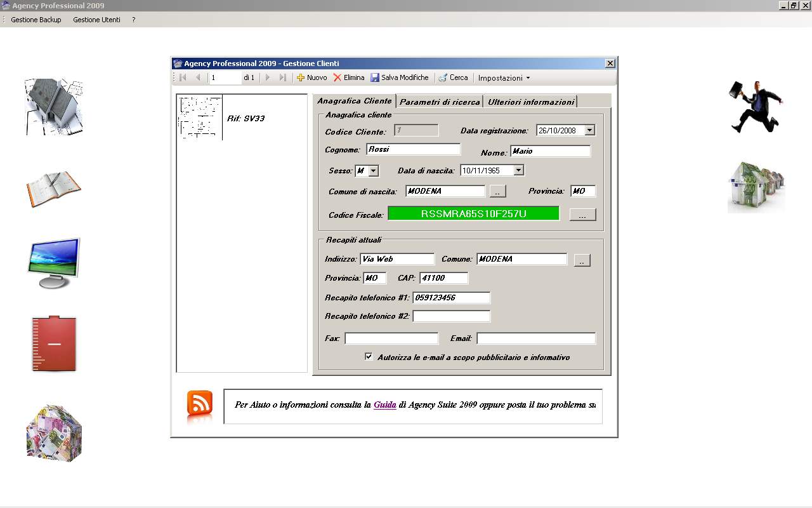Viewport: 812px width, 508px height.
Task: Click the Comune field in Recapiti attuali
Action: (522, 259)
